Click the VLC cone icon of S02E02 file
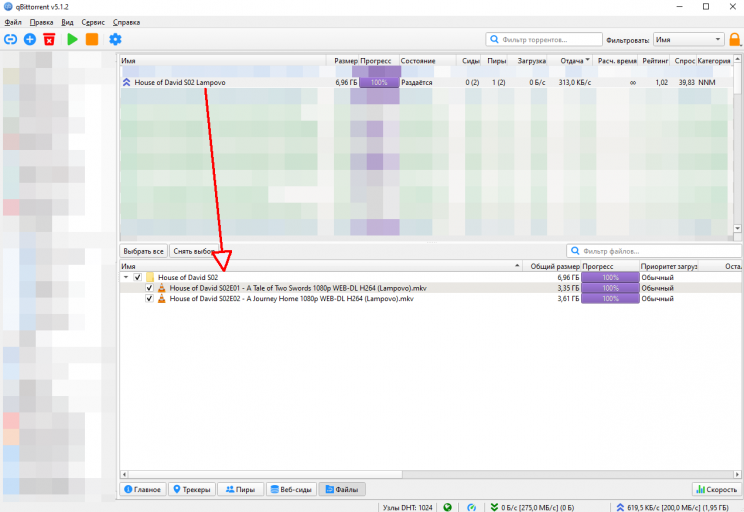The width and height of the screenshot is (744, 512). [162, 298]
